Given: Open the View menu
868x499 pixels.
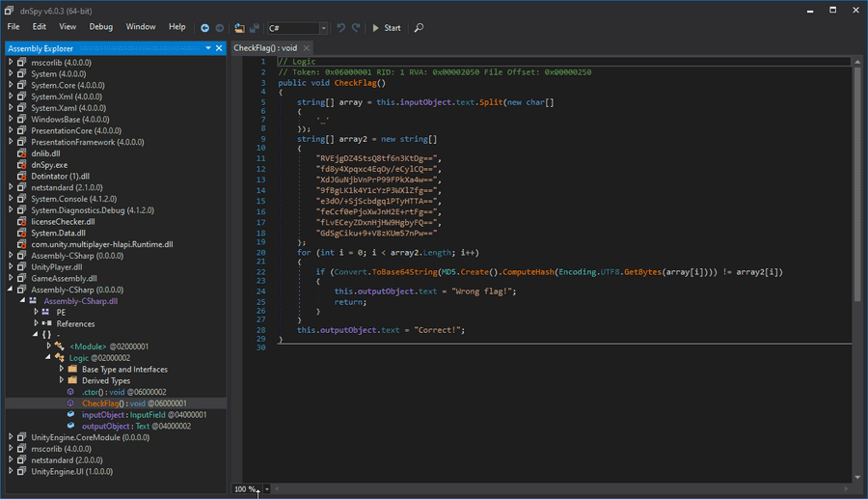Looking at the screenshot, I should 68,27.
